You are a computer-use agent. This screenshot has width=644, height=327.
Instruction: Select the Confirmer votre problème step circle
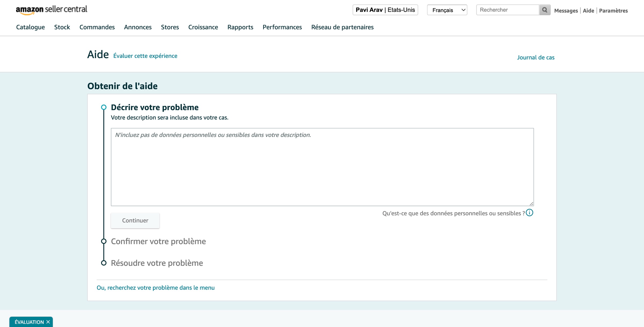click(x=104, y=241)
